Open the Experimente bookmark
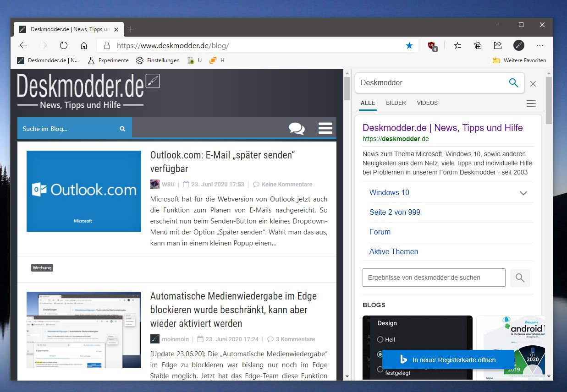The height and width of the screenshot is (392, 567). (108, 60)
